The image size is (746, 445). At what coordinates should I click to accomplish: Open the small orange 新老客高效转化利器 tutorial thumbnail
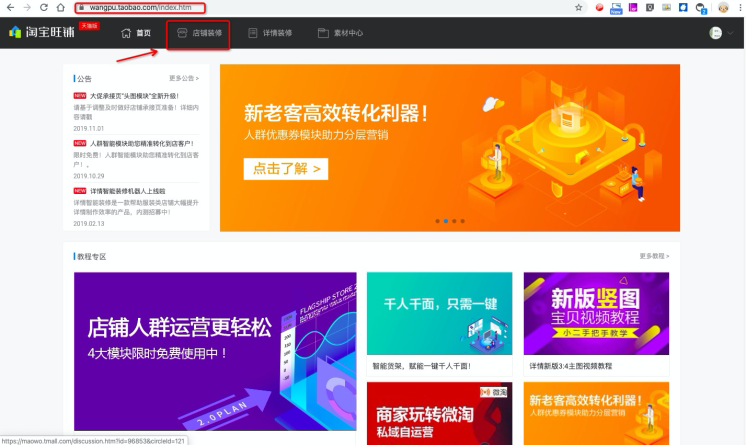pos(596,413)
